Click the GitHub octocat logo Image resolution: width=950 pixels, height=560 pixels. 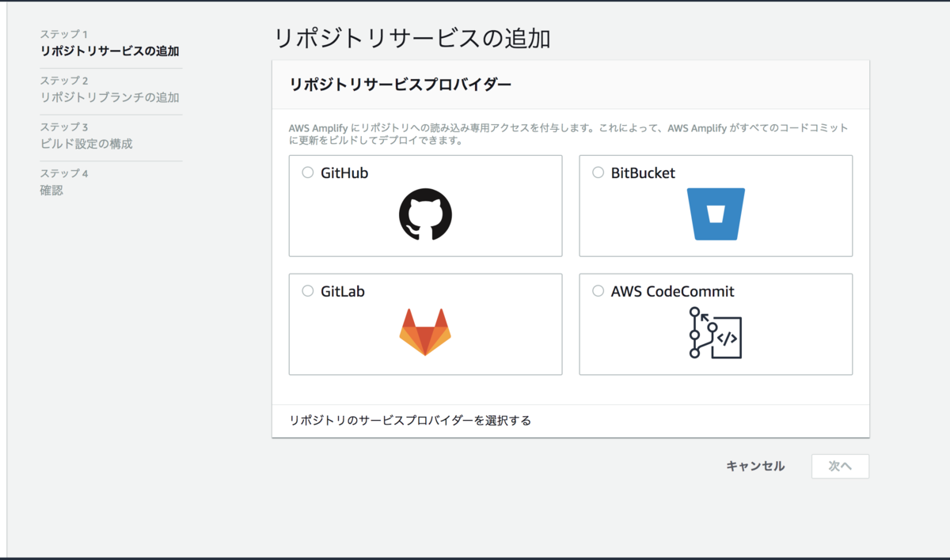425,214
